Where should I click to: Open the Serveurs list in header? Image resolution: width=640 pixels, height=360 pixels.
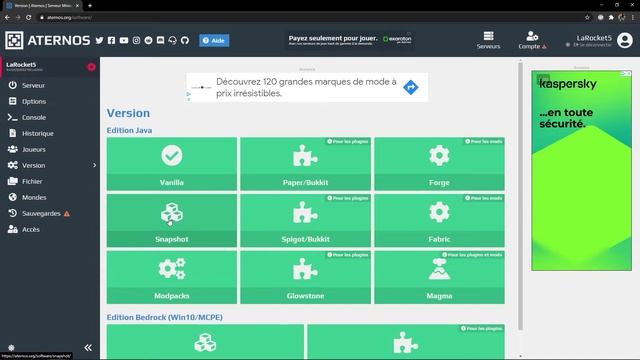488,40
